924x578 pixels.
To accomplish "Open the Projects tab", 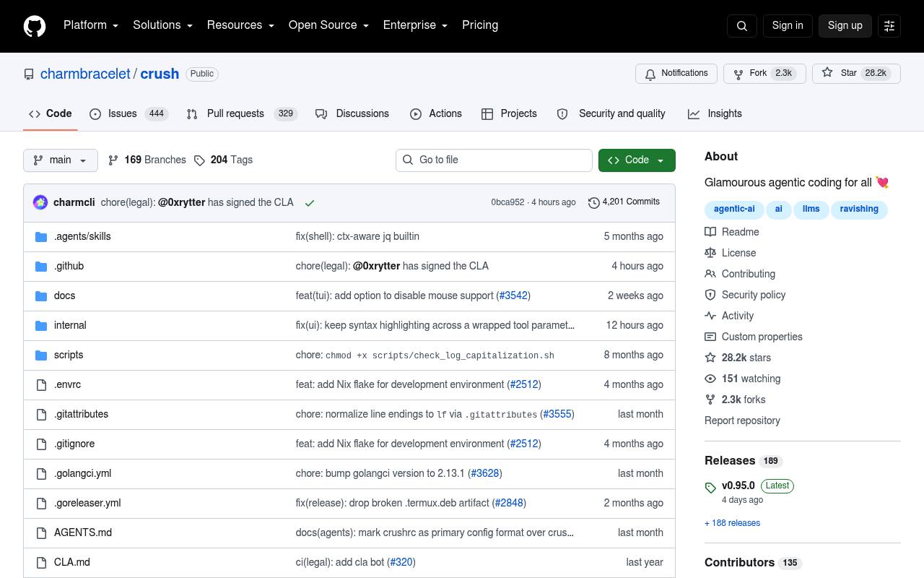I will coord(510,114).
